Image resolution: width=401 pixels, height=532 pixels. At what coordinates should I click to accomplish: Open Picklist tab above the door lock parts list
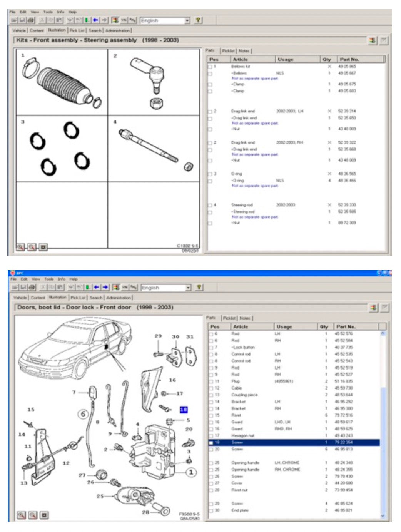point(229,318)
